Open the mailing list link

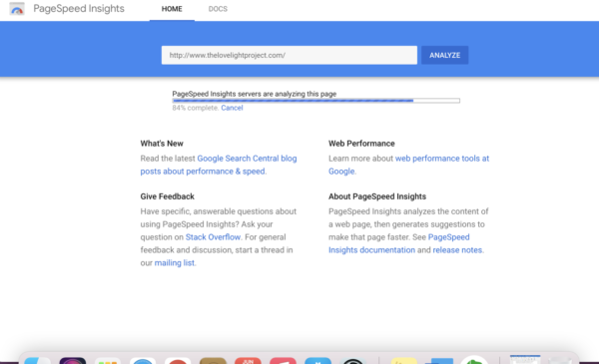174,263
